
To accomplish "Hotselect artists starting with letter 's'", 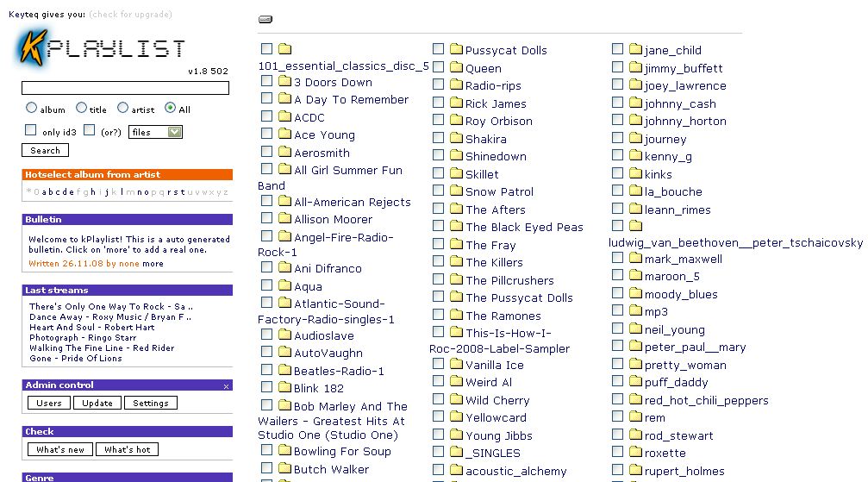I will pyautogui.click(x=175, y=192).
